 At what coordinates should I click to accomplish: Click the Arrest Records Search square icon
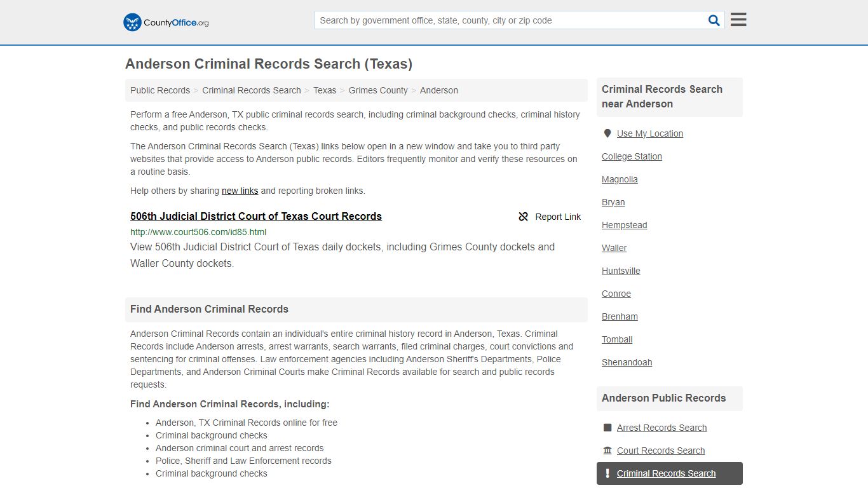[x=607, y=428]
